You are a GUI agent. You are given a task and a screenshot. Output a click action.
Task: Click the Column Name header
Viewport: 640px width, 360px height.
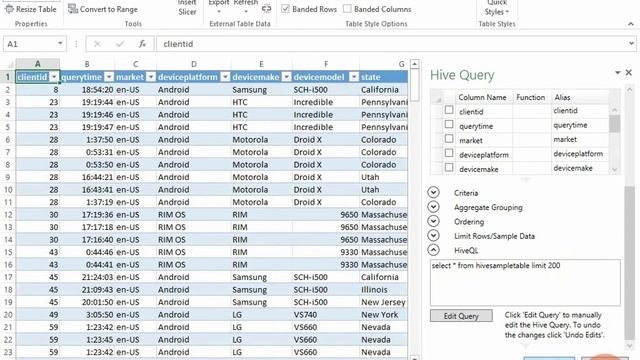pyautogui.click(x=482, y=97)
